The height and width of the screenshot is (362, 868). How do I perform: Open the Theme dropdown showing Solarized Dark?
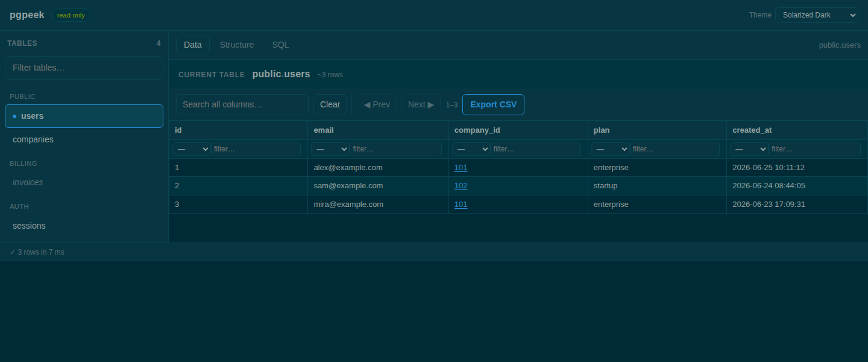816,15
